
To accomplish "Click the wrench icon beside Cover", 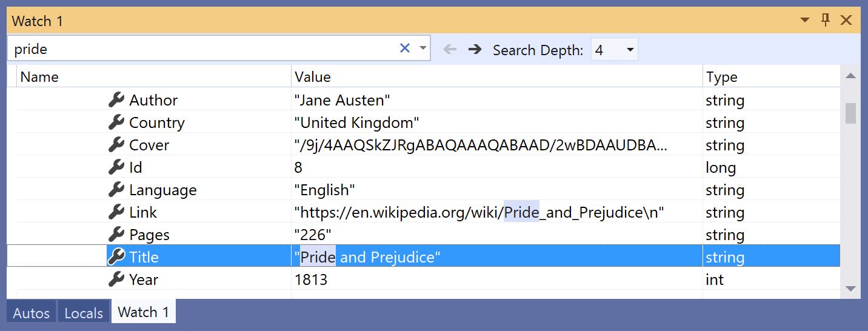I will point(116,145).
